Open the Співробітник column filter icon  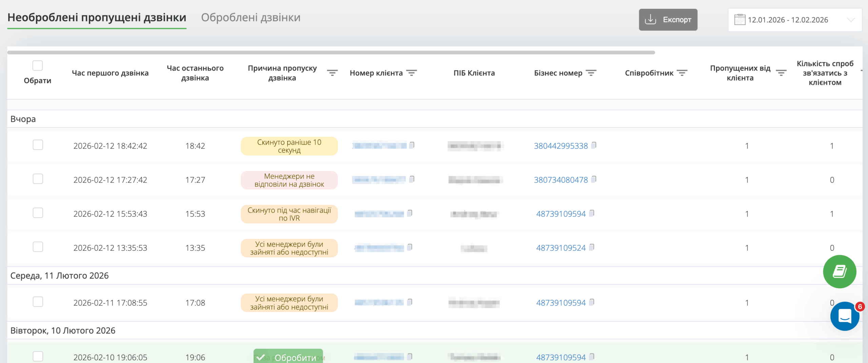pyautogui.click(x=682, y=73)
